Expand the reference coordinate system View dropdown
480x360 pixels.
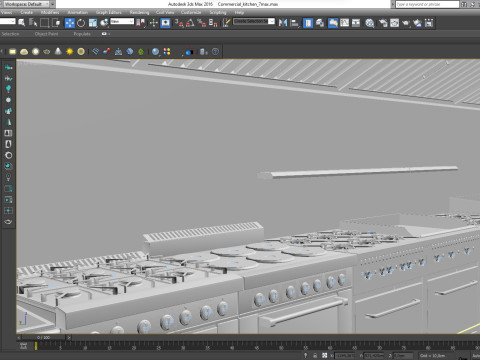point(122,21)
